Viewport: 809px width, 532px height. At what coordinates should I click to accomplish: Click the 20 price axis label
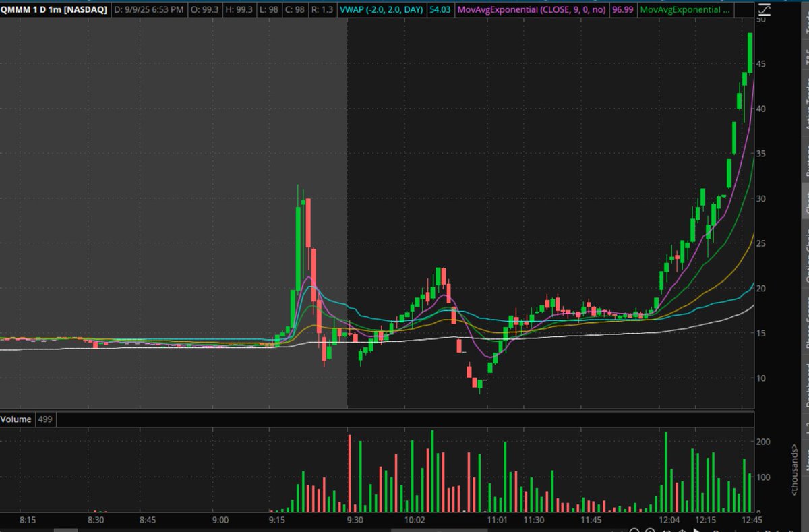760,288
